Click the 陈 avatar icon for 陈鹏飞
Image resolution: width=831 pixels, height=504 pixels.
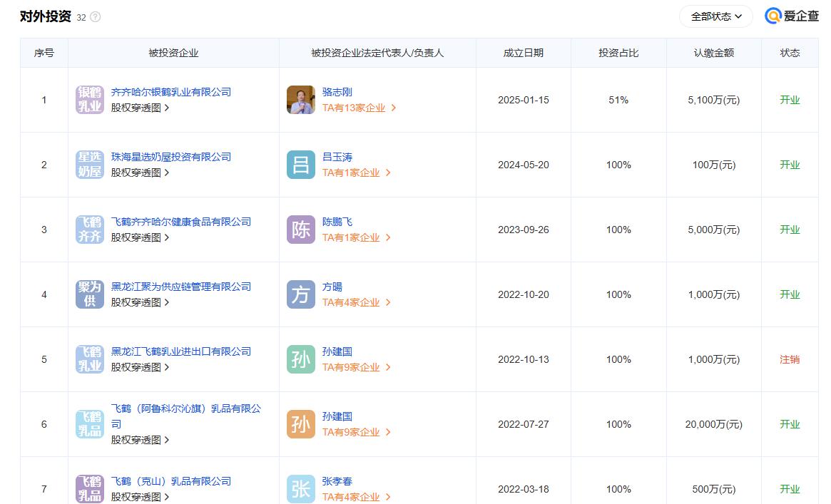301,230
